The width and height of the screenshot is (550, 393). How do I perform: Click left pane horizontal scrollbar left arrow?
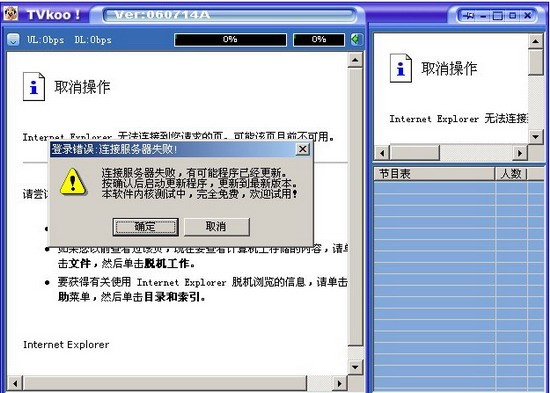tap(15, 383)
